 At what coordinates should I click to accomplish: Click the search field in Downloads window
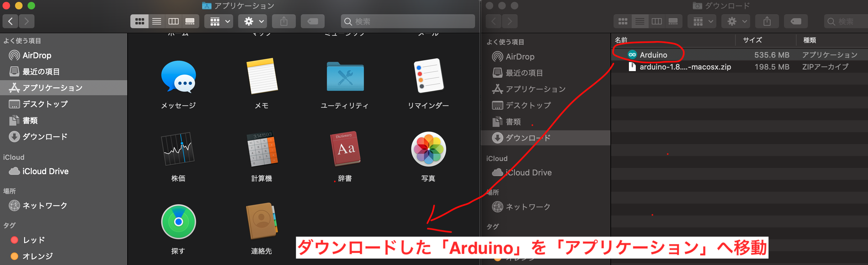coord(846,21)
